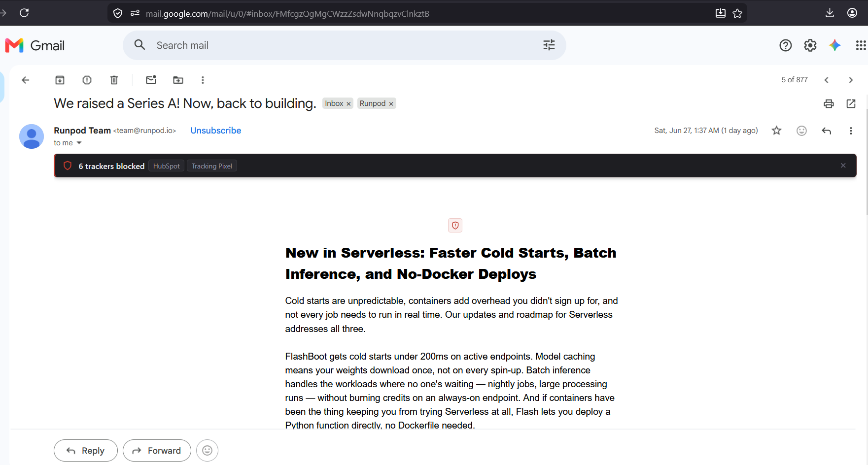Viewport: 868px width, 465px height.
Task: Remove the Runpod label
Action: (391, 104)
